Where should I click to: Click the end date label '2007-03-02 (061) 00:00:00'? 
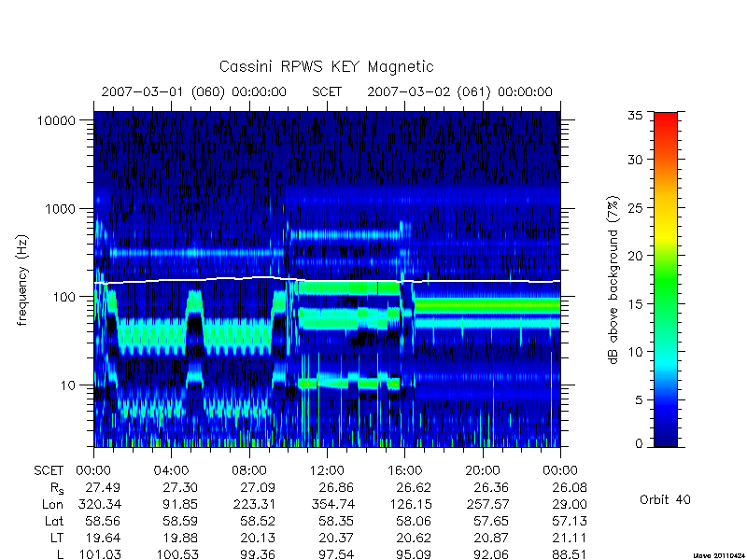[459, 91]
